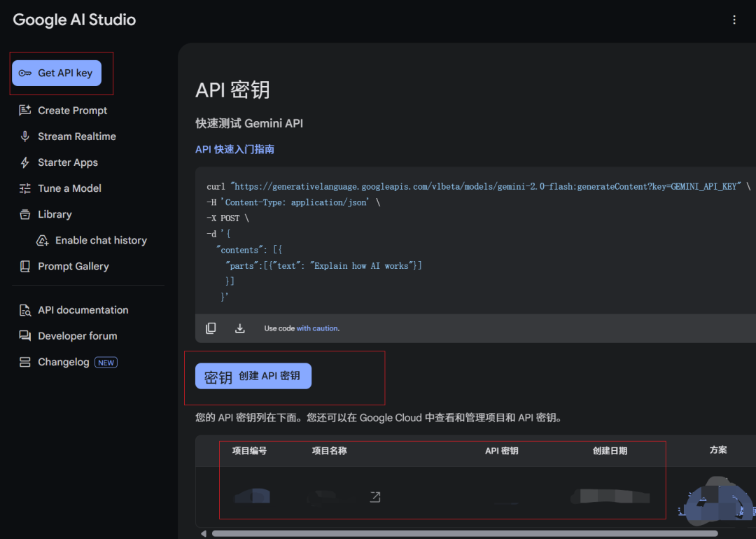Click the Content-Type header line in code
This screenshot has width=756, height=539.
pyautogui.click(x=293, y=202)
